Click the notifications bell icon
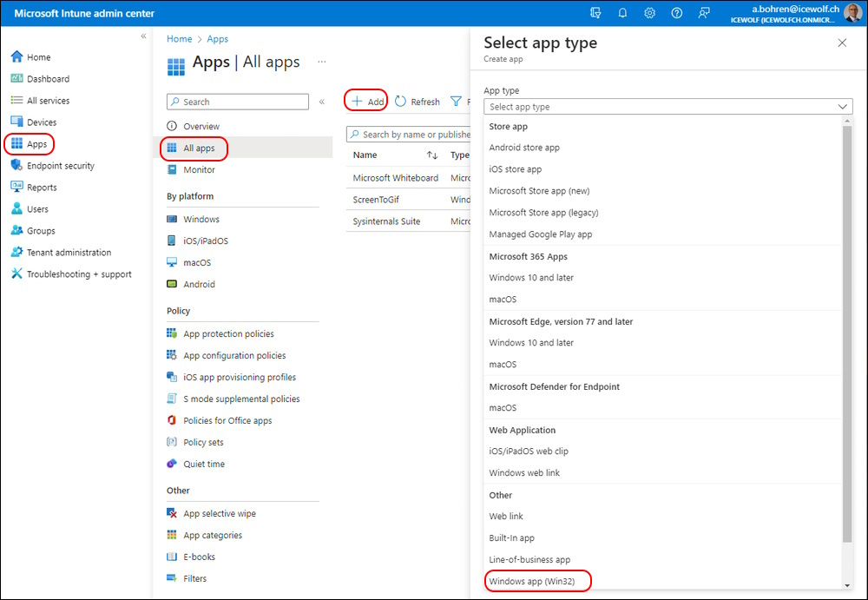Screen dimensions: 868x600 coord(622,13)
